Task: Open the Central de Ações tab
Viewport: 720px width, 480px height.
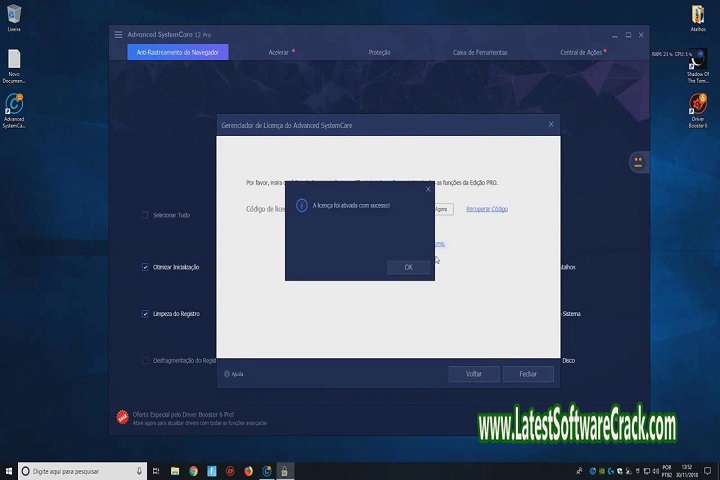Action: [x=581, y=52]
